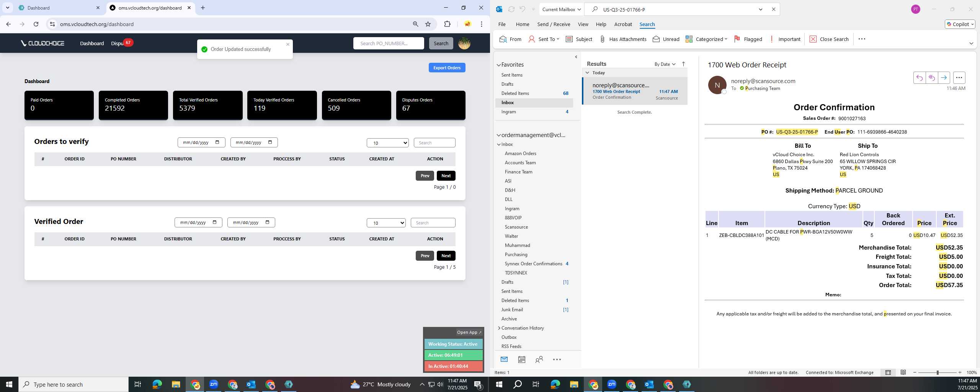Switch to the View ribbon tab
Viewport: 980px width, 392px height.
(x=583, y=24)
